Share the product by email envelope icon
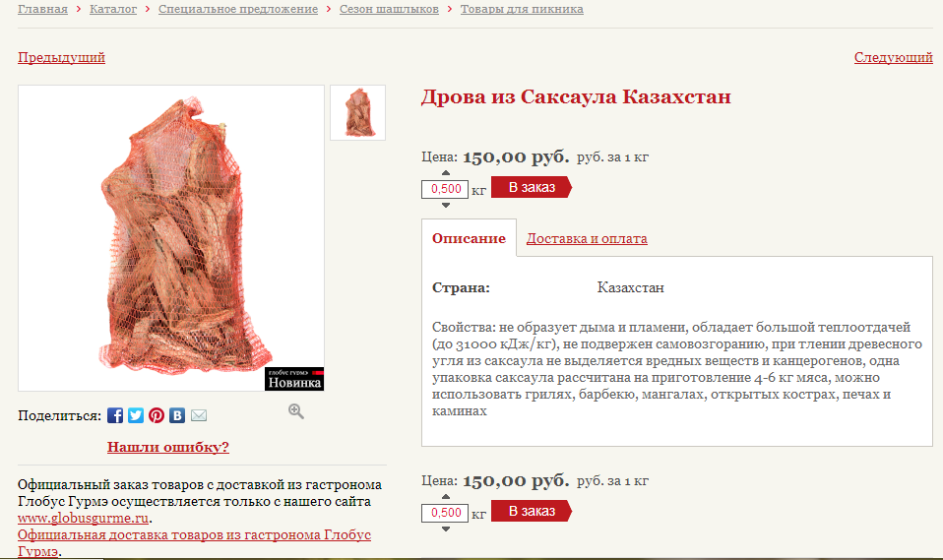 pyautogui.click(x=199, y=415)
